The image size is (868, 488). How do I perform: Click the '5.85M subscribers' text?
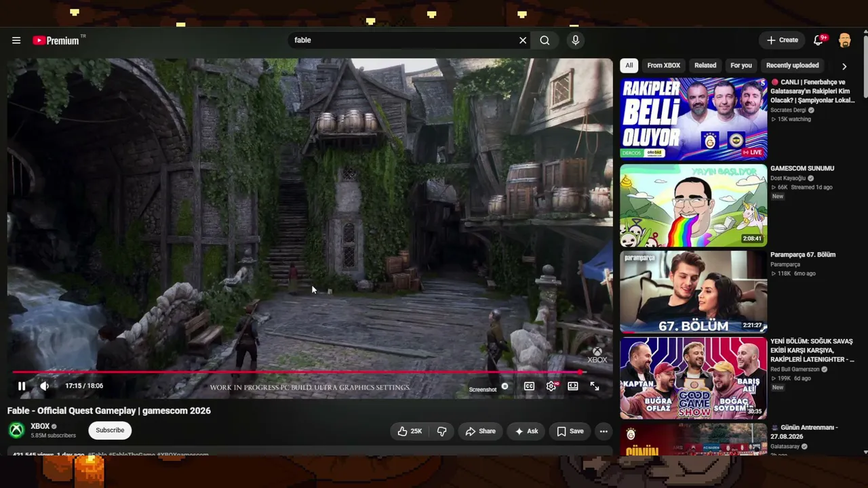tap(53, 435)
